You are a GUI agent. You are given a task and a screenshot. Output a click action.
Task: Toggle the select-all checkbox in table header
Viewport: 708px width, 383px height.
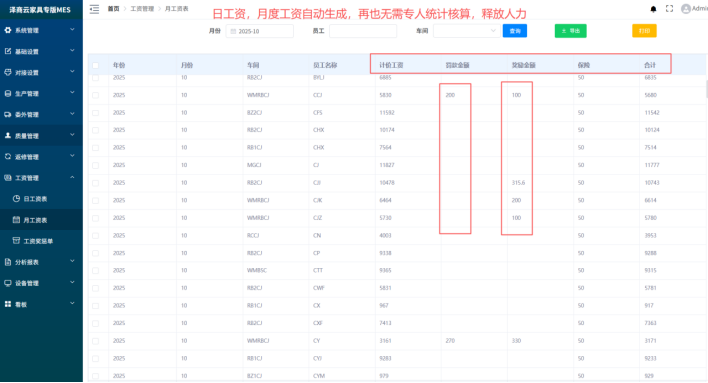point(95,65)
